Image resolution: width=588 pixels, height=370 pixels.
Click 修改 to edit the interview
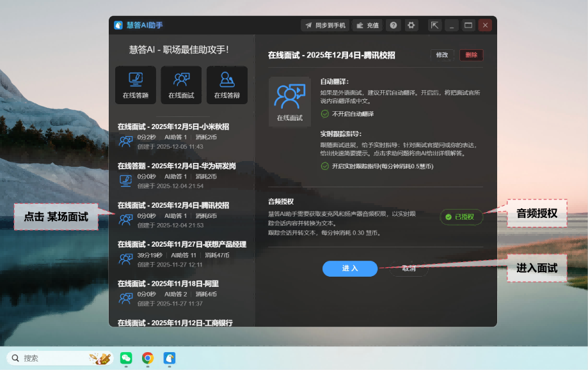(442, 55)
